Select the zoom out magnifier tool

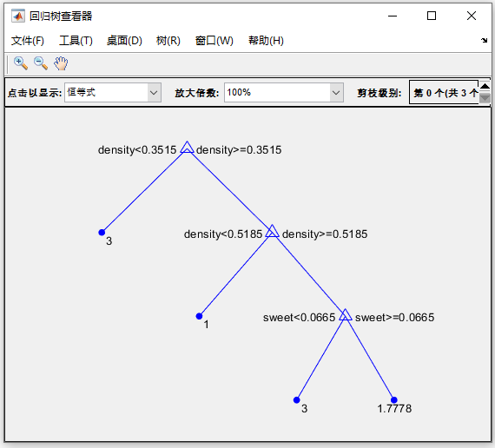click(x=41, y=63)
